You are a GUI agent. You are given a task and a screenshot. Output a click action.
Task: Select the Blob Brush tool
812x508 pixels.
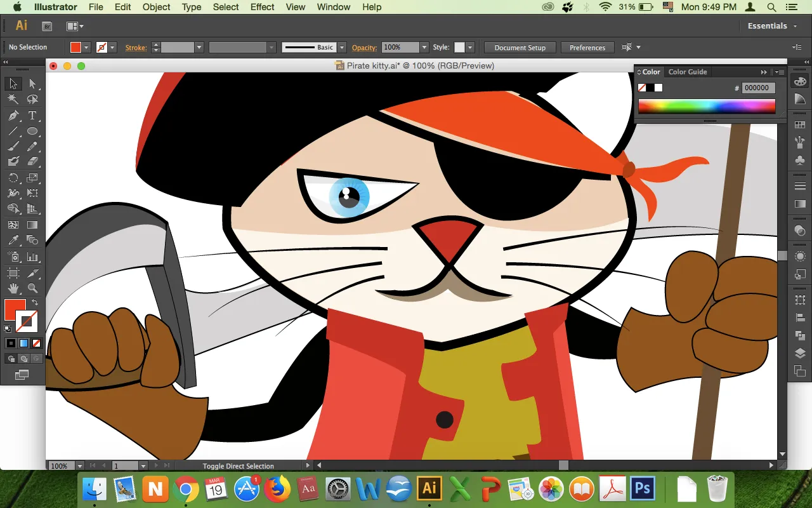(x=13, y=162)
